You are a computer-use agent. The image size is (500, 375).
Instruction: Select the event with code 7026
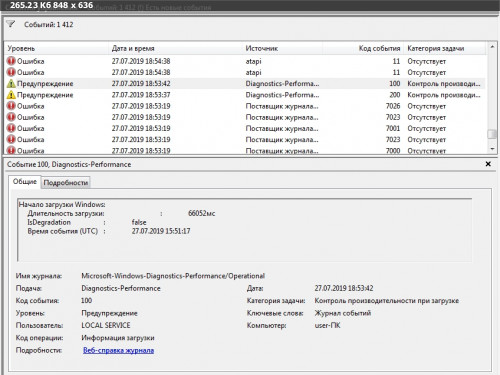click(245, 106)
